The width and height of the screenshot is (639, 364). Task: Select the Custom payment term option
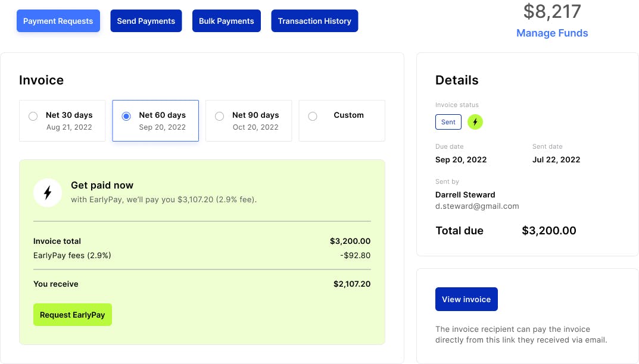[313, 117]
